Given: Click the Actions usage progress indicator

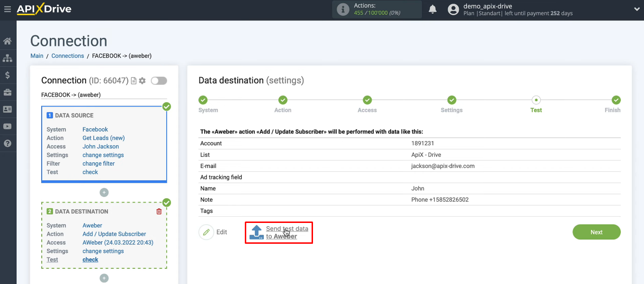Looking at the screenshot, I should (376, 9).
